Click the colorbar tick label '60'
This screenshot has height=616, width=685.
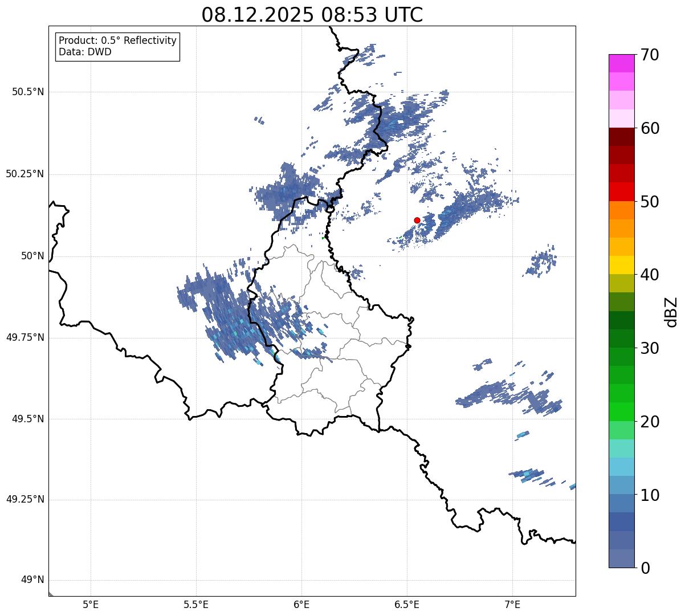[650, 128]
